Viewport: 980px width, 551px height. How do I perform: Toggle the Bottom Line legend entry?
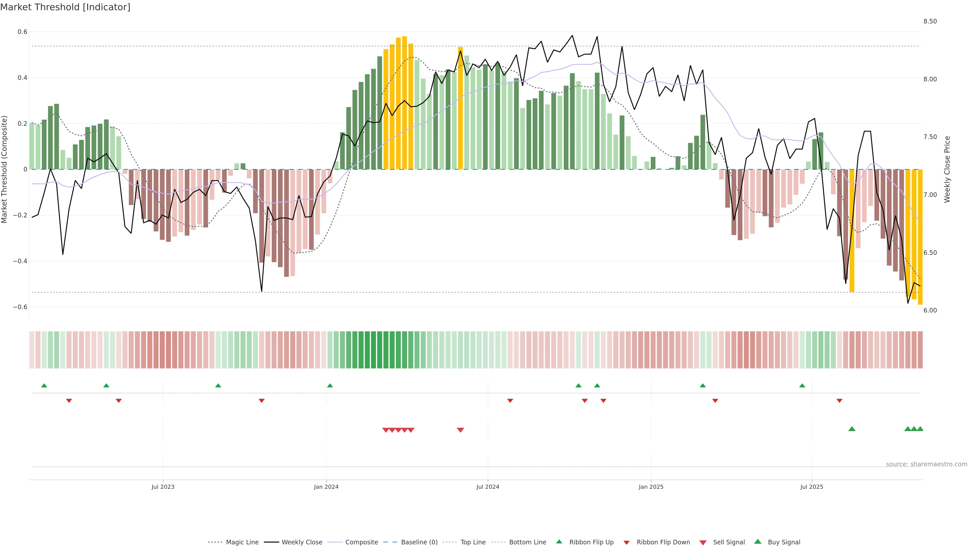pyautogui.click(x=527, y=542)
